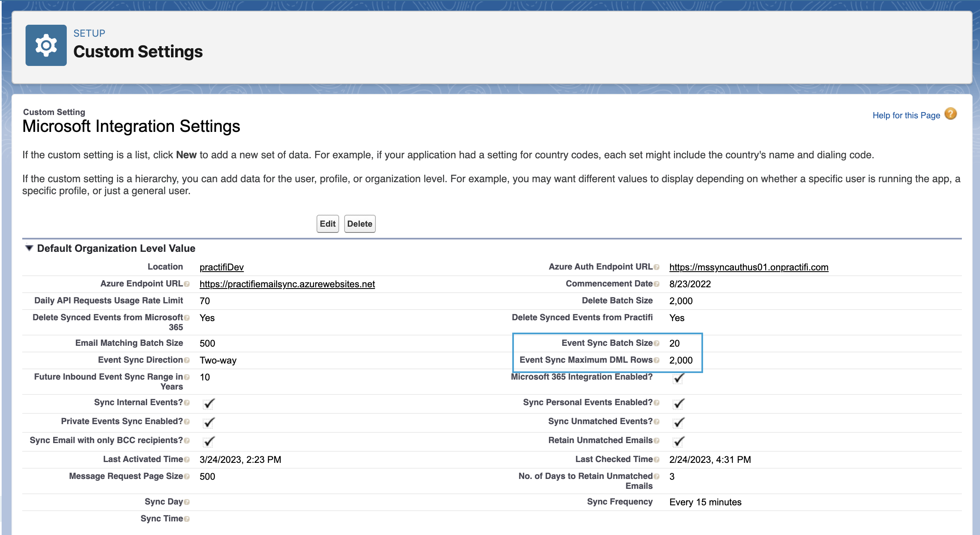Screen dimensions: 980x535
Task: Click the help icon next to Sync Frequency
Action: (656, 502)
